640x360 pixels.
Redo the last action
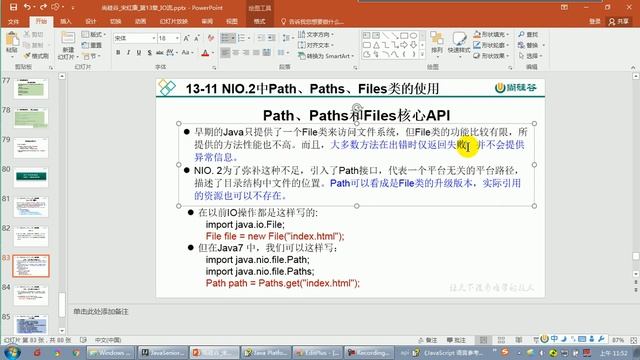[43, 7]
